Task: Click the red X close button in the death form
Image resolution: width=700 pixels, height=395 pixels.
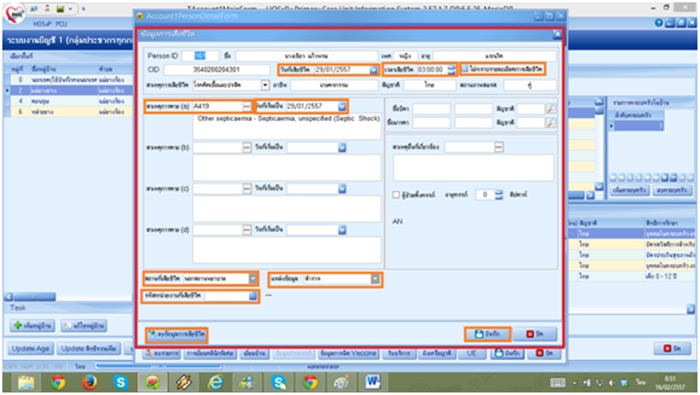Action: point(535,334)
